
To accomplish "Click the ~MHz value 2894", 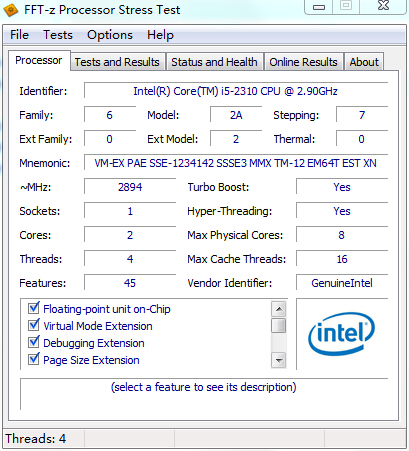I will 130,187.
